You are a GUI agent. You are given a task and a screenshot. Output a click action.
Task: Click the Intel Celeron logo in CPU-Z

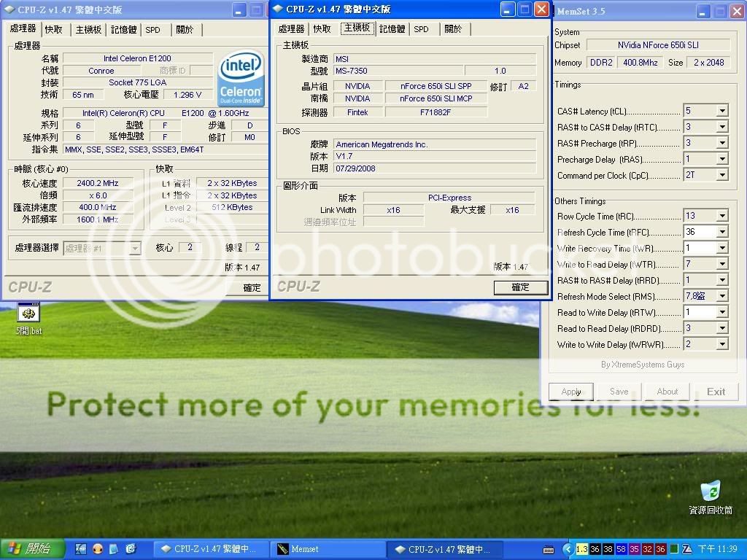pos(241,79)
